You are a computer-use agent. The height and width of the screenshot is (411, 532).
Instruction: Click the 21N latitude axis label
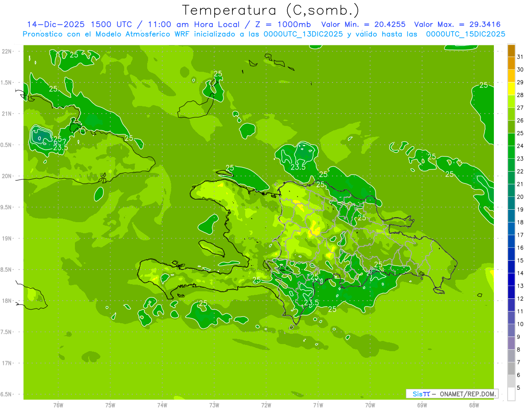[7, 114]
